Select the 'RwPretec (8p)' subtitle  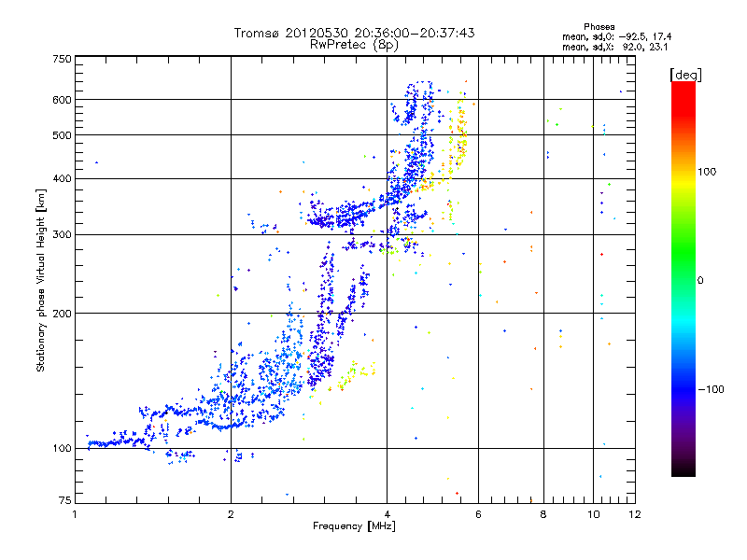[x=354, y=45]
